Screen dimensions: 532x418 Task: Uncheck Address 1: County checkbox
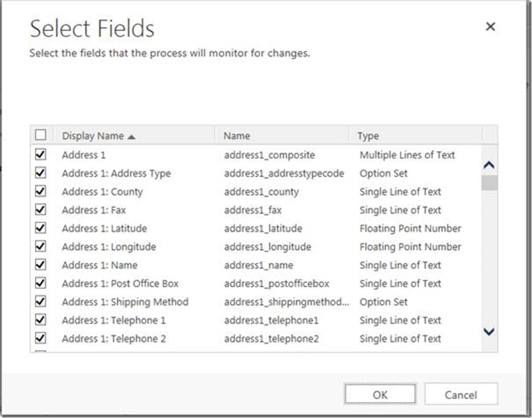41,192
